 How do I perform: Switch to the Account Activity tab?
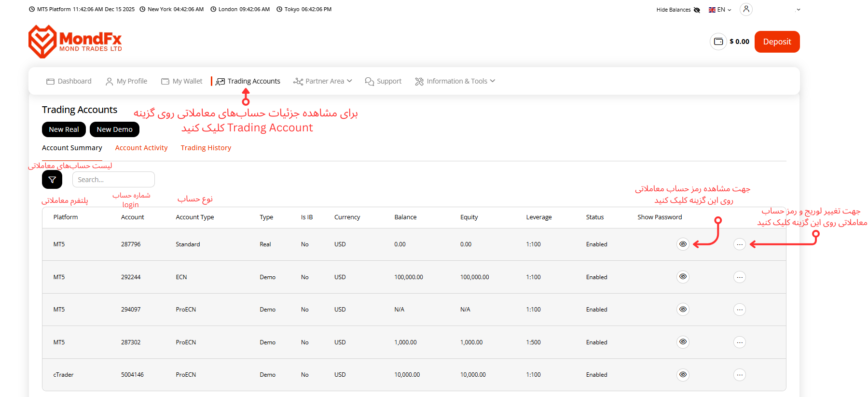pyautogui.click(x=141, y=148)
